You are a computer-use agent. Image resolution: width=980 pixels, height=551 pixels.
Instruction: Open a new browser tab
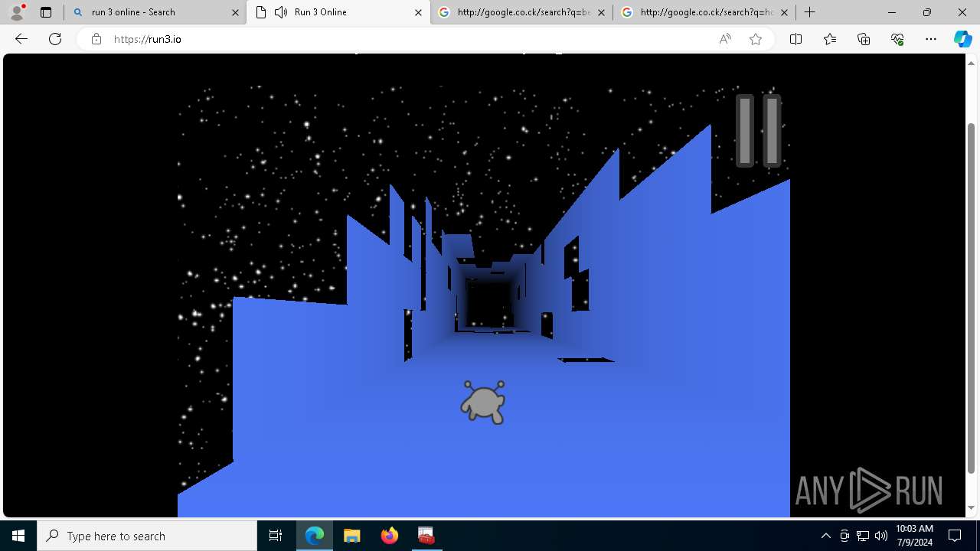pos(809,12)
